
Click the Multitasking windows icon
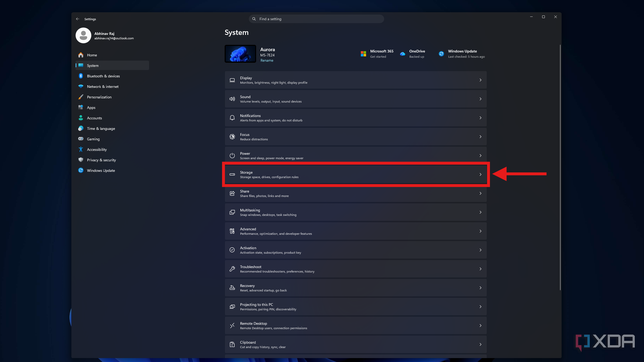(232, 212)
